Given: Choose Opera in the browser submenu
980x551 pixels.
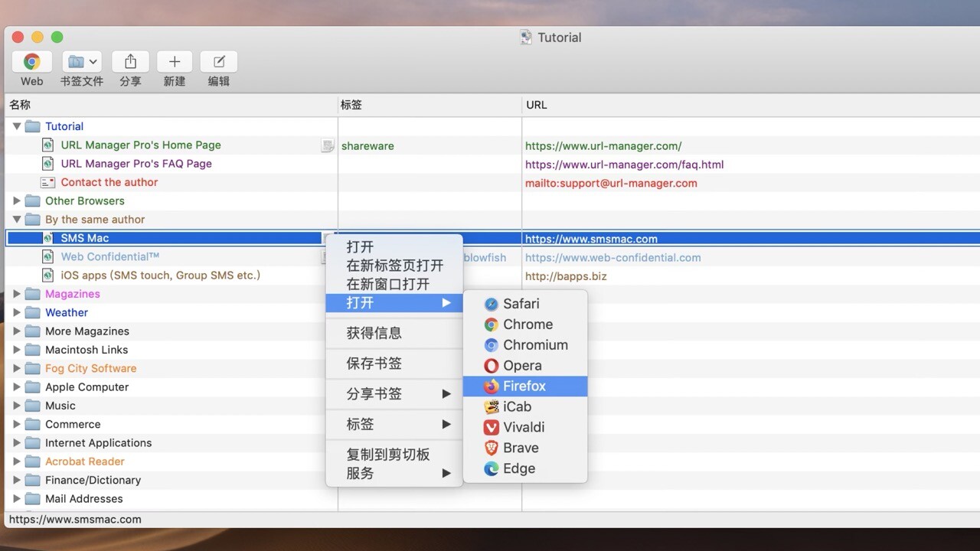Looking at the screenshot, I should click(x=525, y=366).
